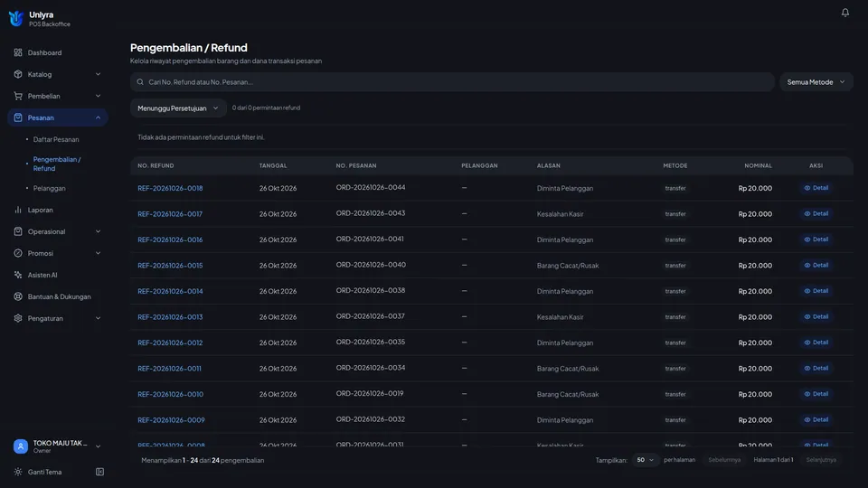The image size is (868, 488).
Task: Open refund link REF-20261026-0018
Action: click(170, 188)
